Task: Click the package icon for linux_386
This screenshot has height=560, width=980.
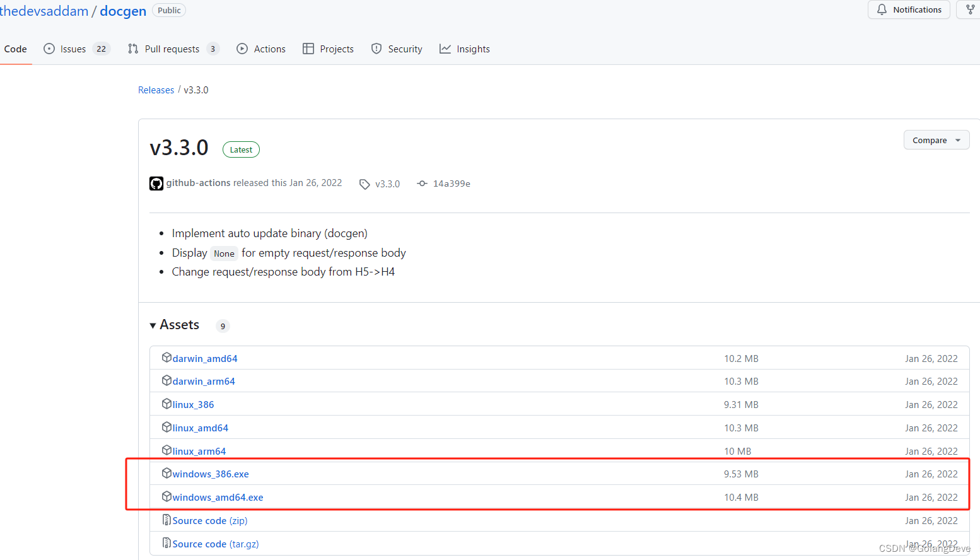Action: [167, 404]
